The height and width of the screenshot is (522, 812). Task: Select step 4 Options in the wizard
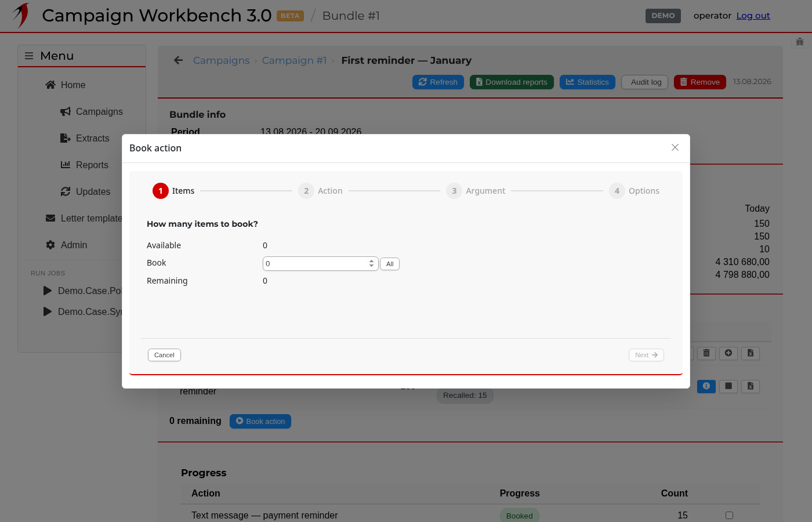[x=635, y=191]
